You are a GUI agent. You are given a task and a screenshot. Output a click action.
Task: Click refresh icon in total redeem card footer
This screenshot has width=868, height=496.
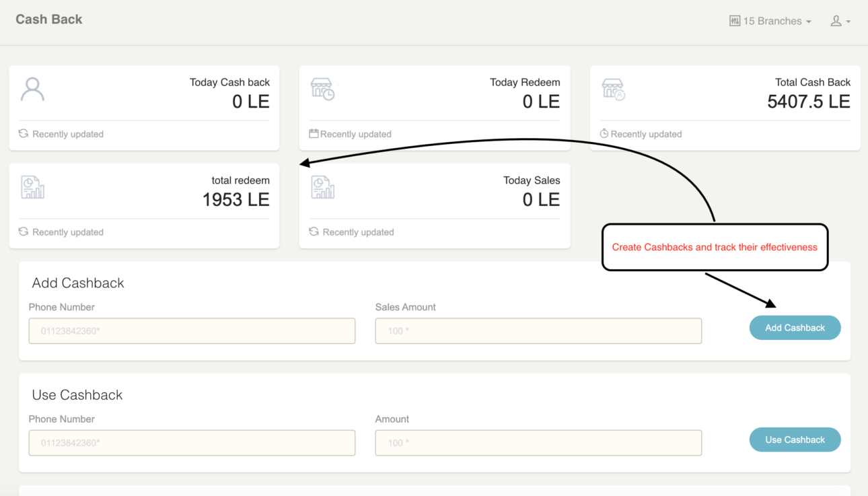click(24, 232)
